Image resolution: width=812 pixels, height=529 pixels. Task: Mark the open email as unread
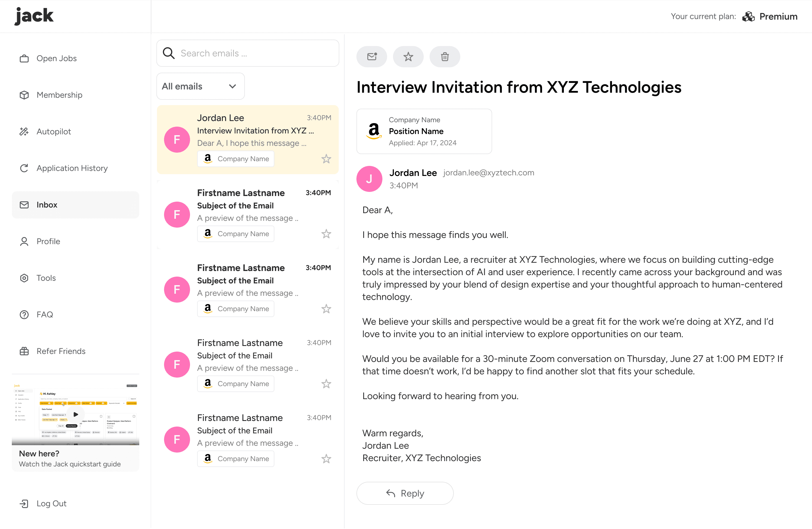(x=371, y=57)
